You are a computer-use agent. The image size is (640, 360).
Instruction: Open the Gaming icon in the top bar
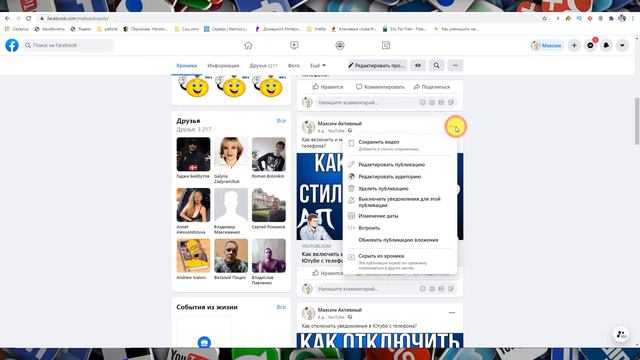click(386, 45)
